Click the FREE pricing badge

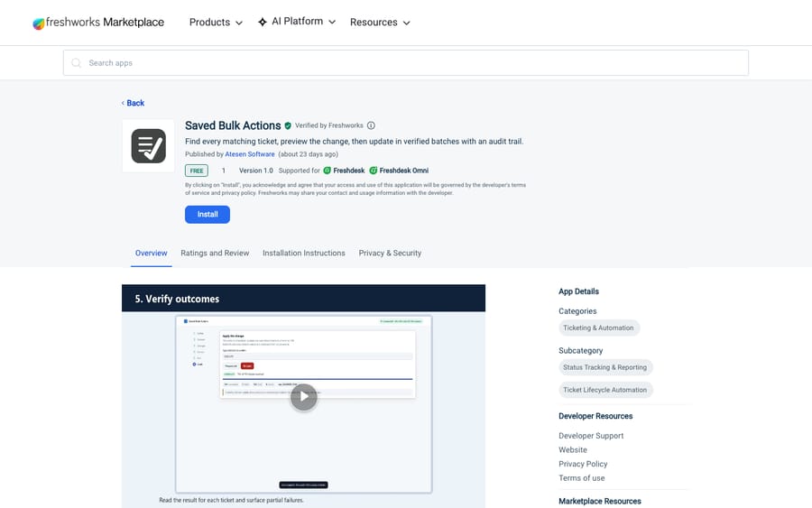pos(197,171)
